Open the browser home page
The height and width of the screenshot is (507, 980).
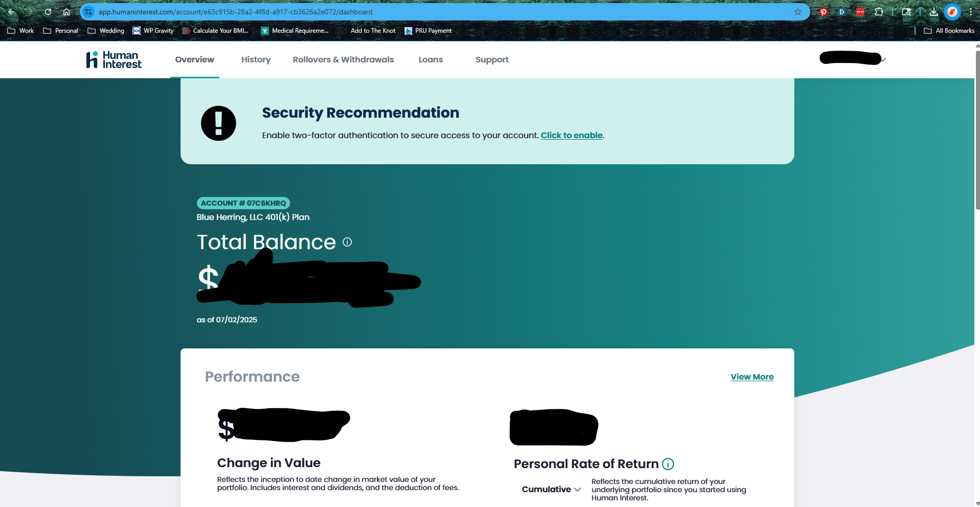click(66, 12)
